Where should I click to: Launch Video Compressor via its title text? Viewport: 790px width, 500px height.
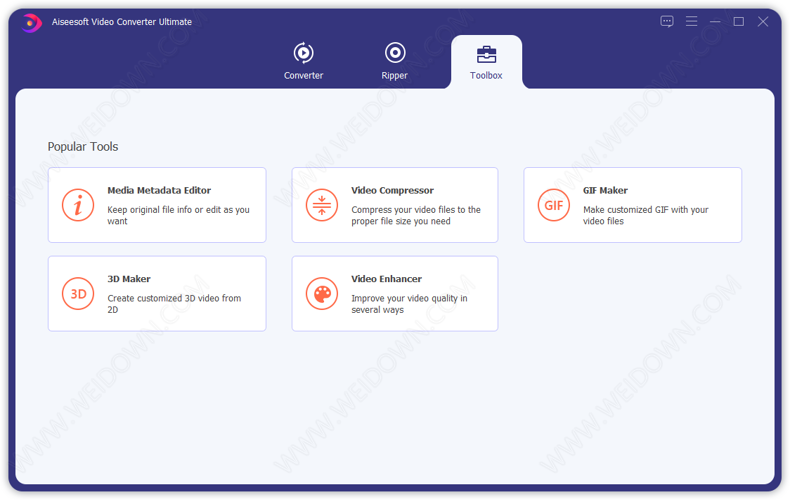[392, 190]
